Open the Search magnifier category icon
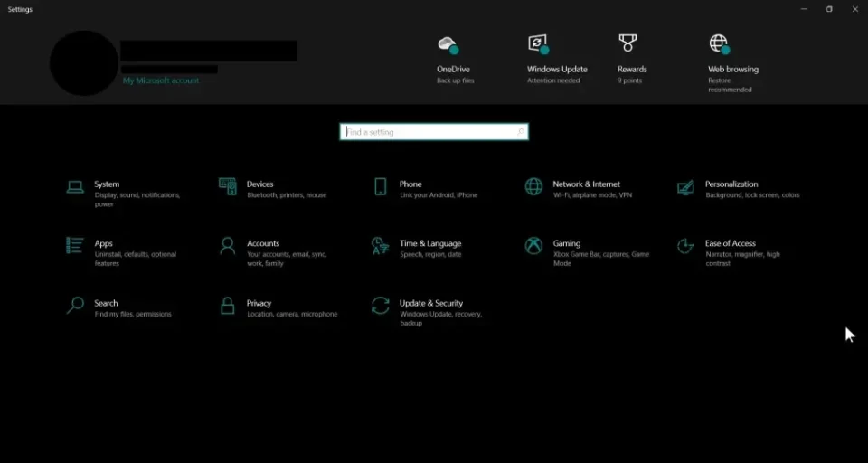The width and height of the screenshot is (868, 463). pos(75,306)
